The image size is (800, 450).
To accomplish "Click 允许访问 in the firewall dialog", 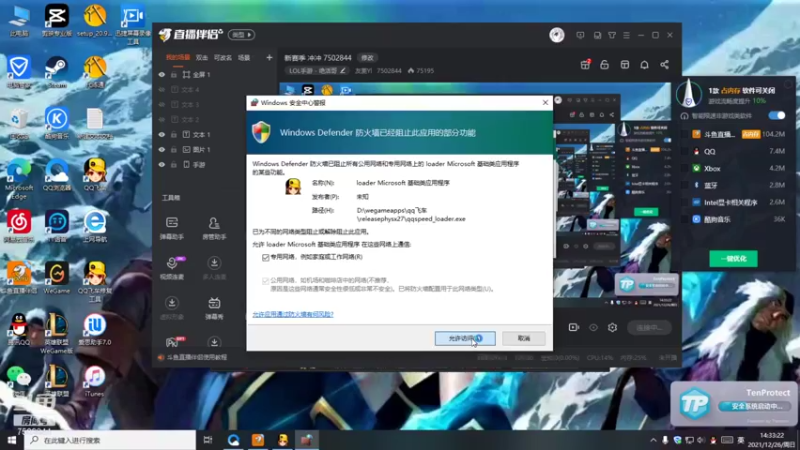I will [465, 338].
